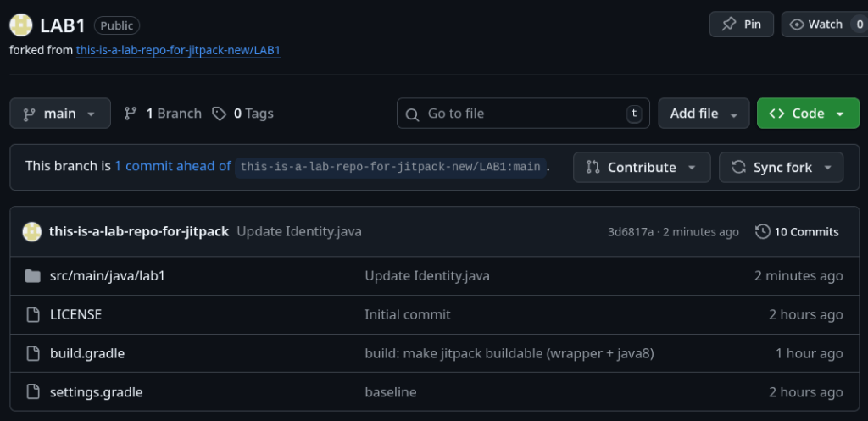Click the LAB1 repository avatar icon
The image size is (868, 421).
(21, 25)
